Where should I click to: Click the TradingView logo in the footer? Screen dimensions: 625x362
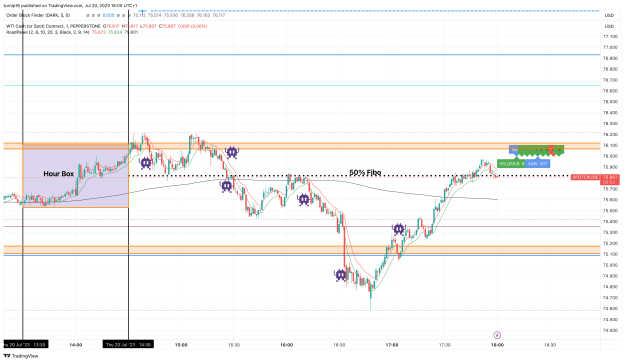click(21, 356)
